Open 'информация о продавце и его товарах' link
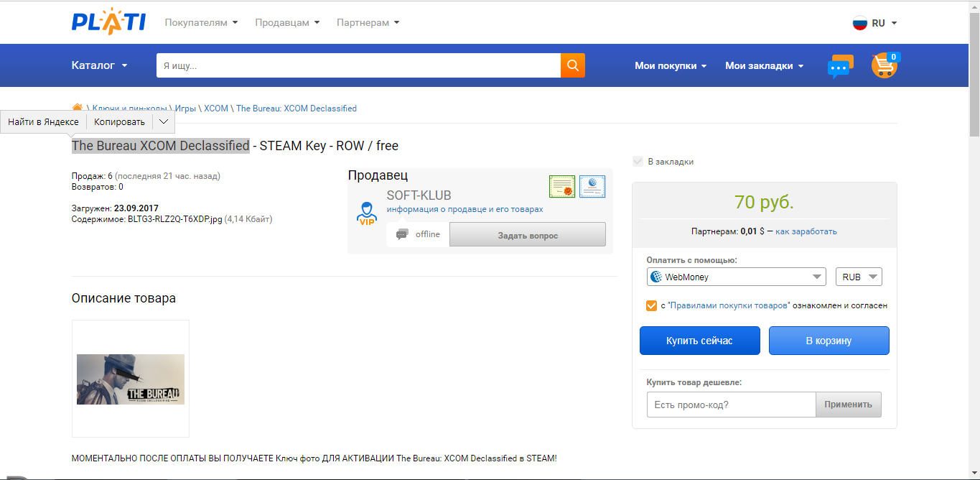980x480 pixels. 465,210
